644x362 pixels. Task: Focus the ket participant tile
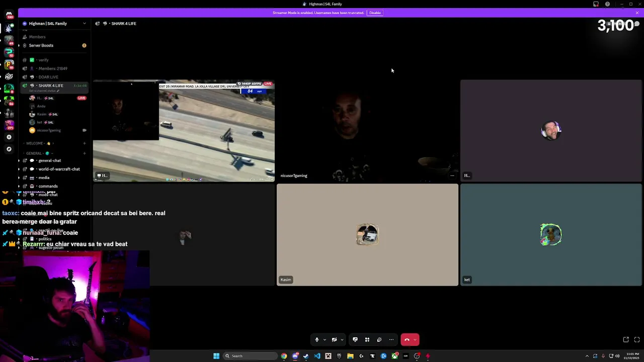pyautogui.click(x=551, y=235)
